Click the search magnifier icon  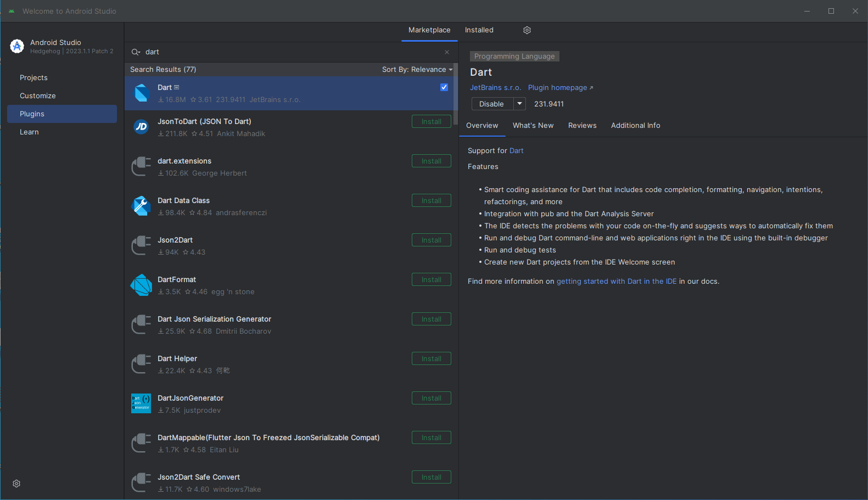136,52
